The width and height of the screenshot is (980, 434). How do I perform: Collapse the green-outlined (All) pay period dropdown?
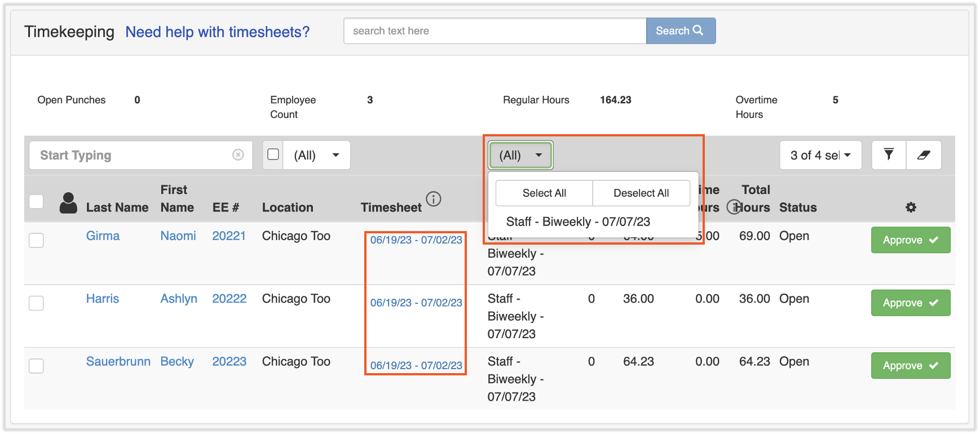click(x=520, y=156)
